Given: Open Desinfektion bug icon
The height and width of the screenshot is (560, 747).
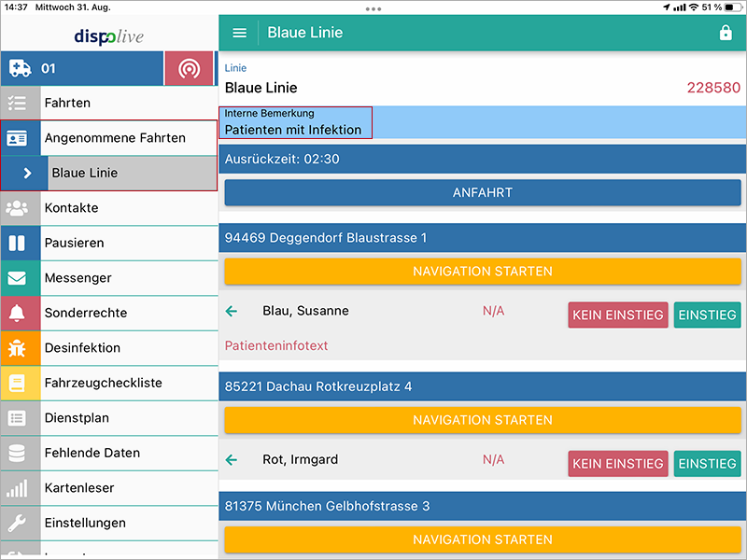Looking at the screenshot, I should pyautogui.click(x=17, y=348).
